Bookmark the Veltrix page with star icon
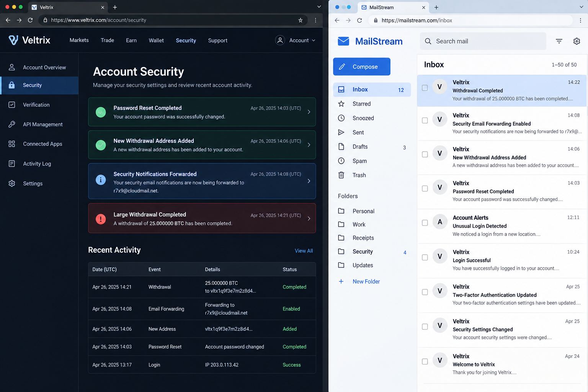588x392 pixels. [x=301, y=20]
